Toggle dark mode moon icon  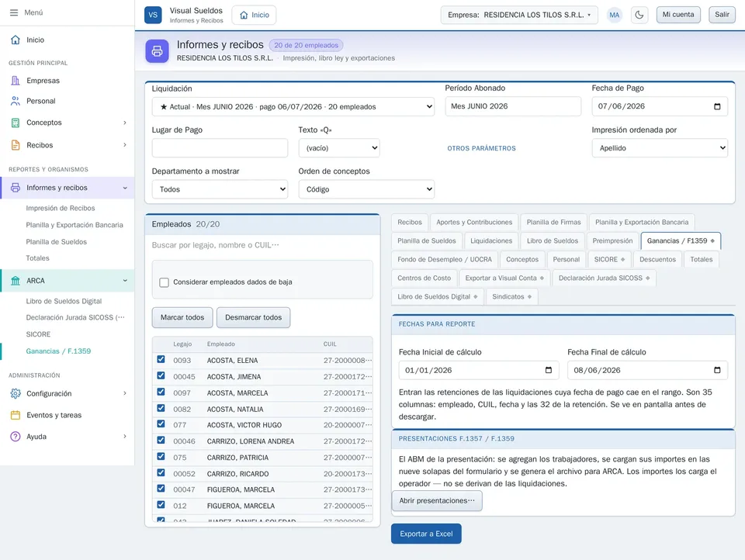pos(639,15)
